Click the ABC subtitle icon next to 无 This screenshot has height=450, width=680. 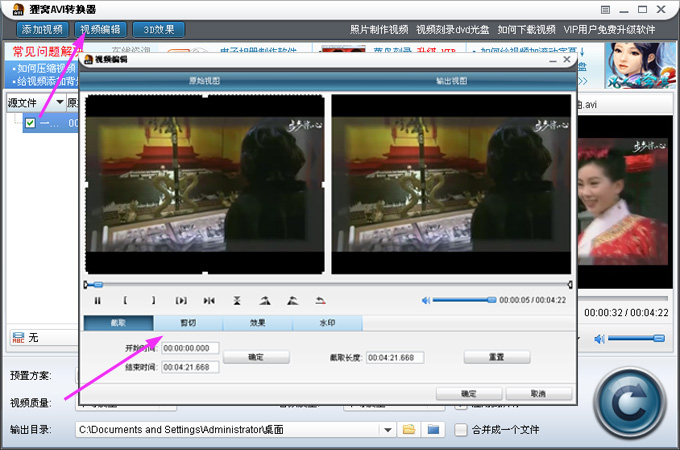[x=18, y=338]
